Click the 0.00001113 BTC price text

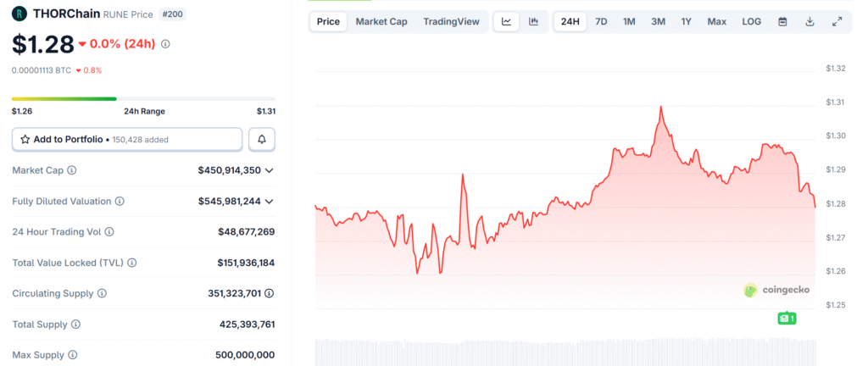coord(42,70)
